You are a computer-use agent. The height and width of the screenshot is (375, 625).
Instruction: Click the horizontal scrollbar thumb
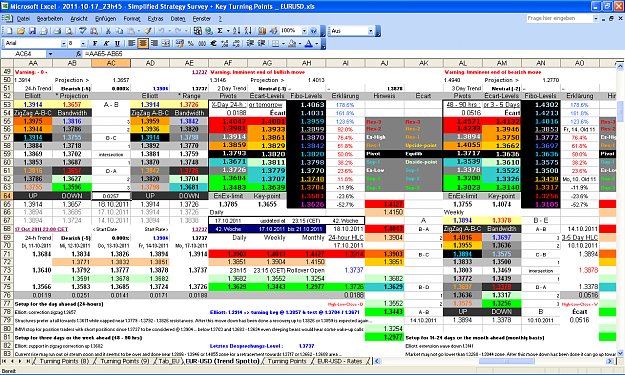(507, 361)
